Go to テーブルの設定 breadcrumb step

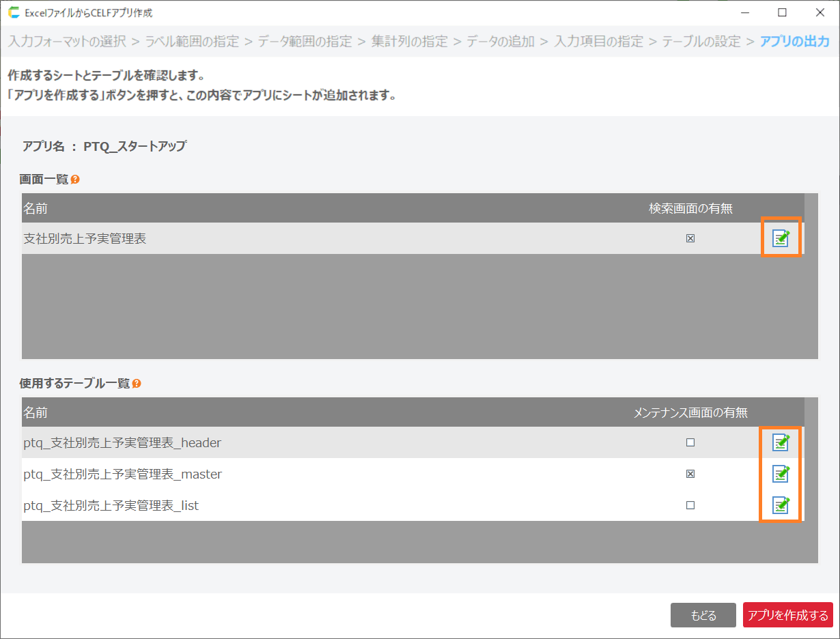[701, 42]
